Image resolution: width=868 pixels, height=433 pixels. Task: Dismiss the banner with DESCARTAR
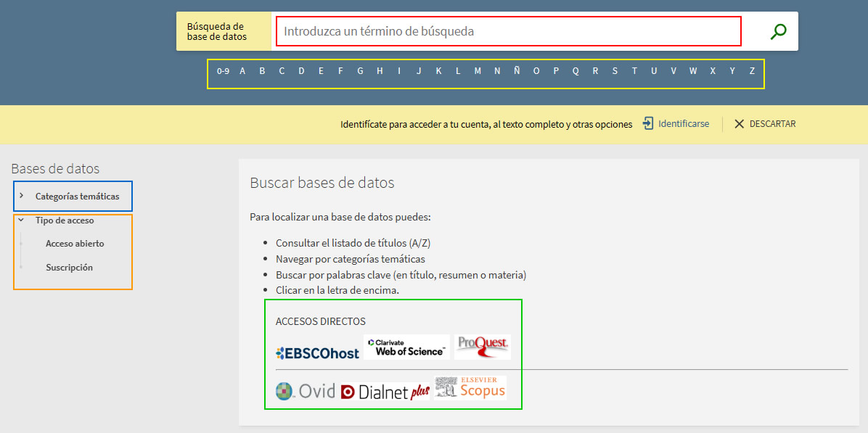[x=773, y=124]
